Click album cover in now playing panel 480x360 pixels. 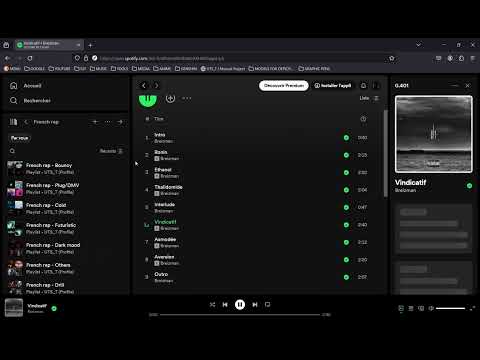pyautogui.click(x=434, y=134)
